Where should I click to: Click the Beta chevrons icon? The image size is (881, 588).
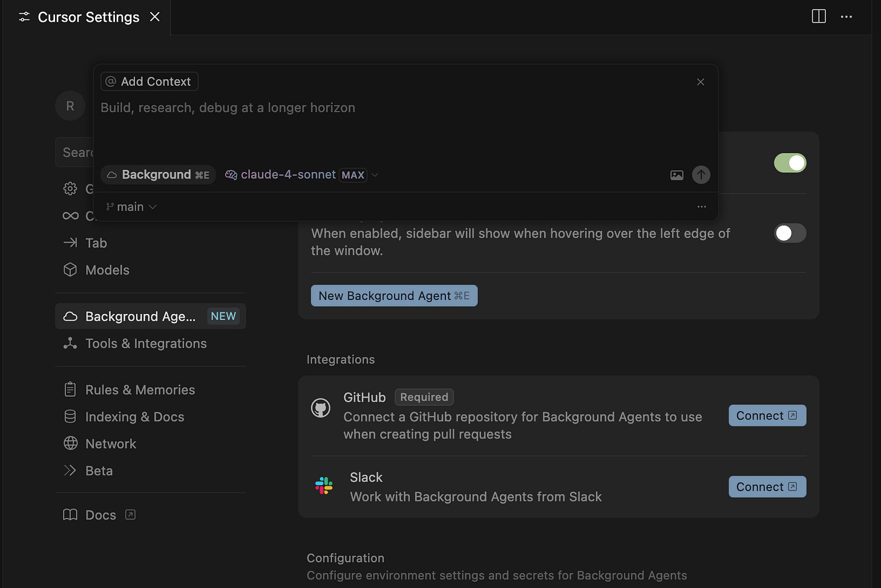pos(70,470)
